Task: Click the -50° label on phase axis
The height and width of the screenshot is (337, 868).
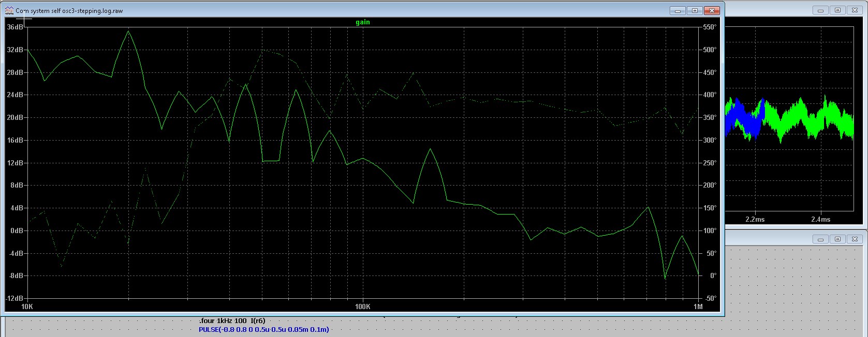Action: 710,298
